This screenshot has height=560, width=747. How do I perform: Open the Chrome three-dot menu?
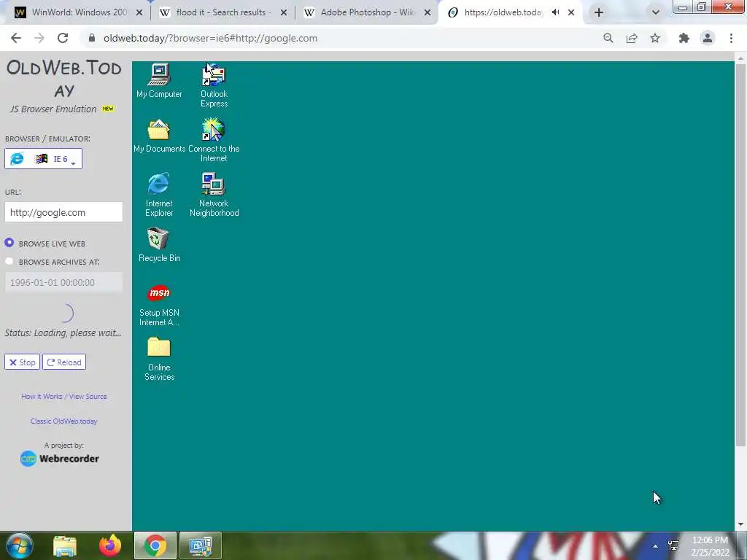(x=731, y=38)
